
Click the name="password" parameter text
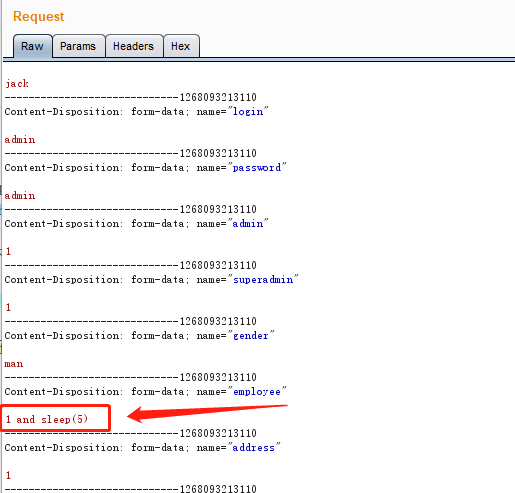241,167
